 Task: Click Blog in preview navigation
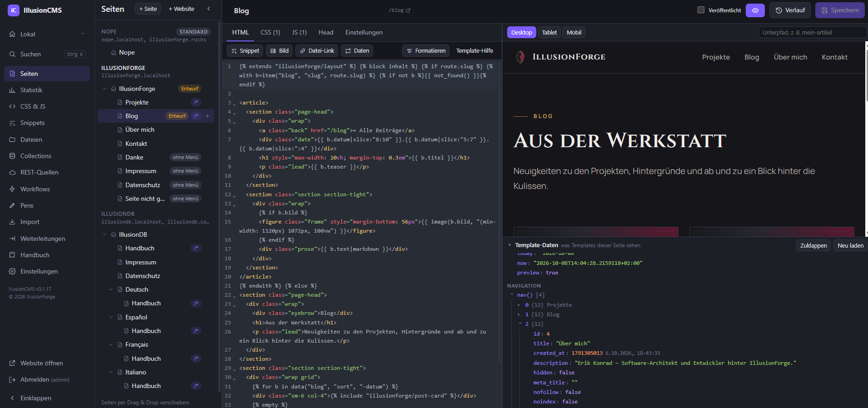coord(752,57)
